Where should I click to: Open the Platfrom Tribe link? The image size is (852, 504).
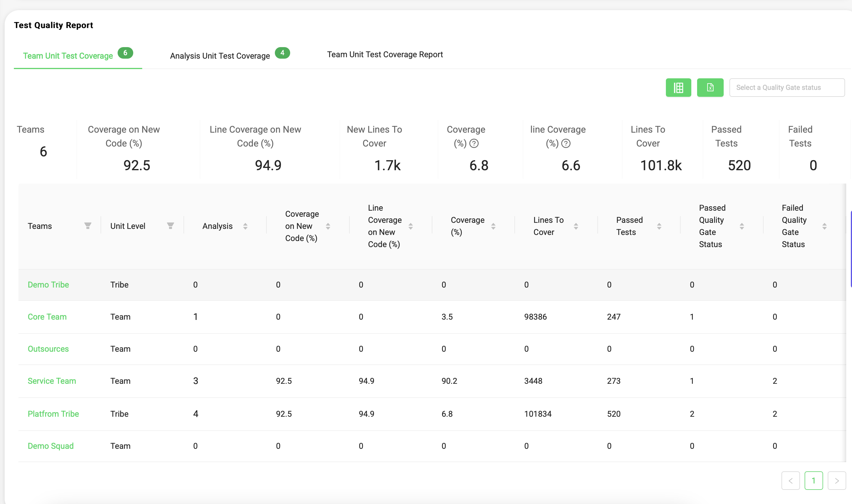click(53, 414)
